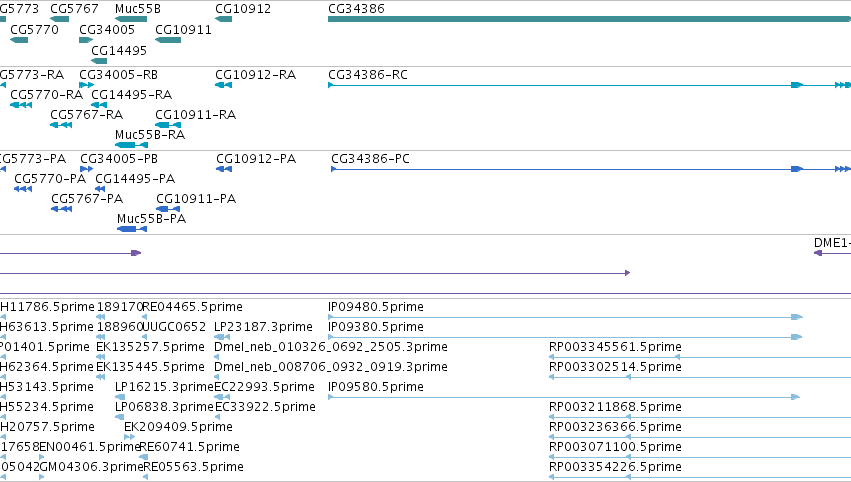
Task: Click the IP09480.5prime EST feature
Action: [565, 317]
